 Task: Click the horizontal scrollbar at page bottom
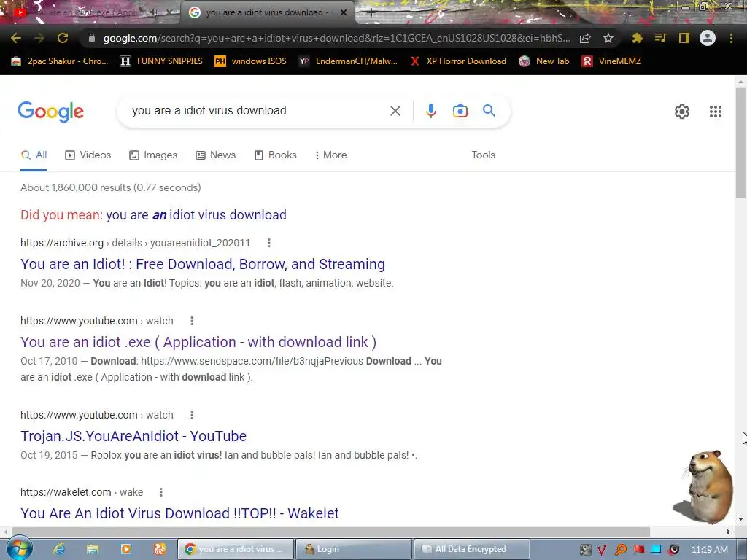pos(331,532)
